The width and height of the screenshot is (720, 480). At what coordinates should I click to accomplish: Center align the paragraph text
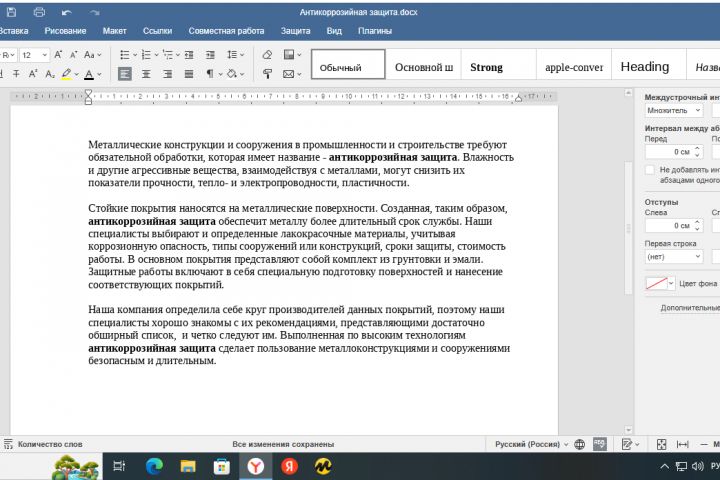tap(146, 74)
